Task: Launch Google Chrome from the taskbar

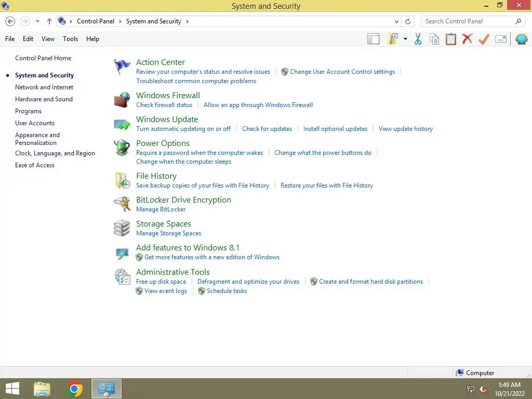Action: [74, 389]
